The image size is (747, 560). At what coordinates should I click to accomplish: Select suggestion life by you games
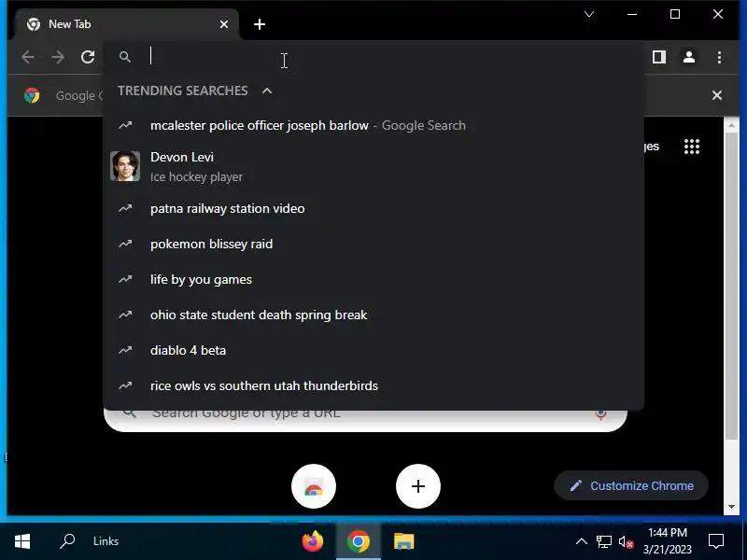click(x=373, y=279)
